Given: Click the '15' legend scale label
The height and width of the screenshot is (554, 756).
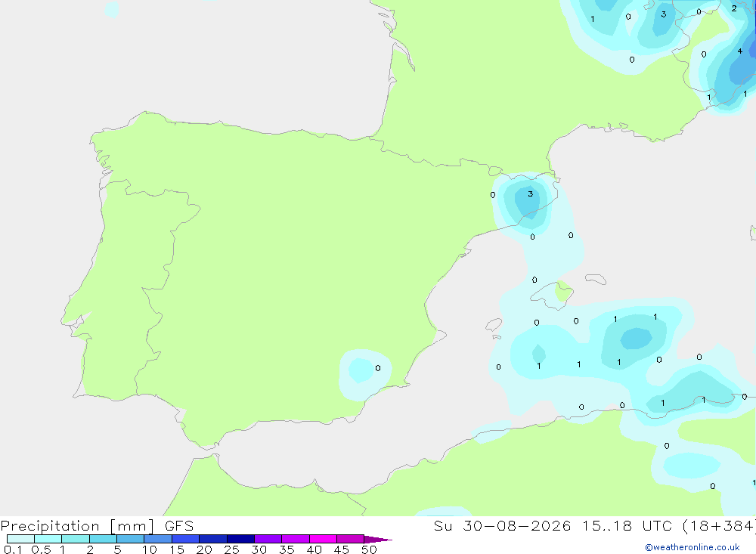Looking at the screenshot, I should 177,549.
